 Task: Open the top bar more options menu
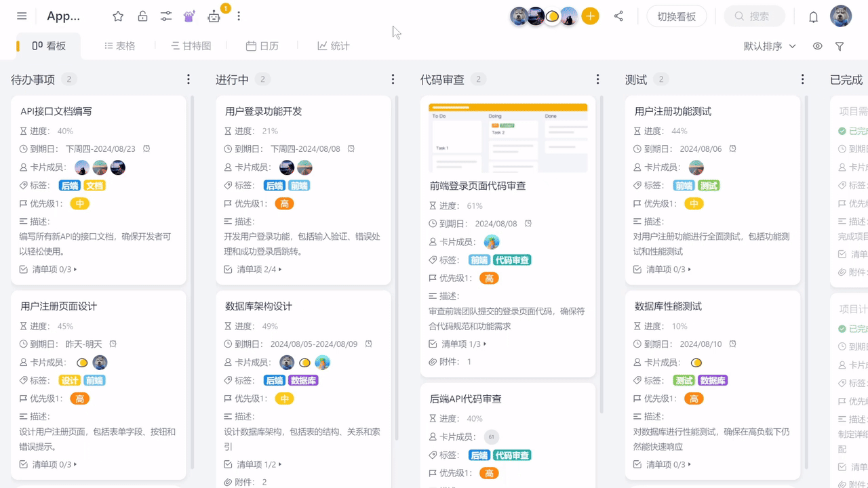(239, 16)
